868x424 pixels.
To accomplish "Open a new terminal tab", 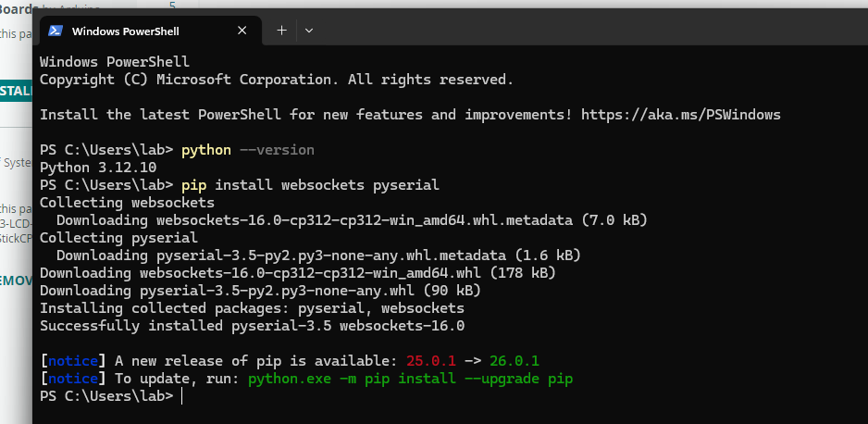I will [281, 31].
